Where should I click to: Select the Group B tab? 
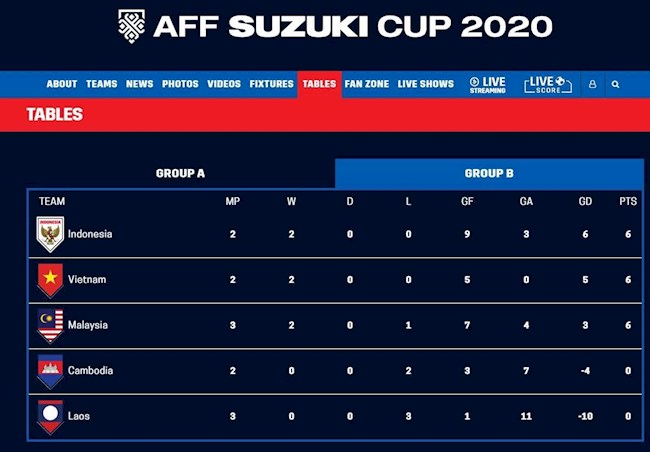489,173
